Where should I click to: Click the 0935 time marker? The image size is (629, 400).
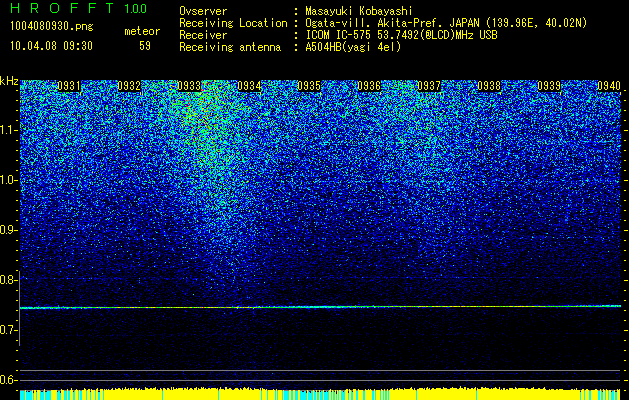click(x=309, y=86)
